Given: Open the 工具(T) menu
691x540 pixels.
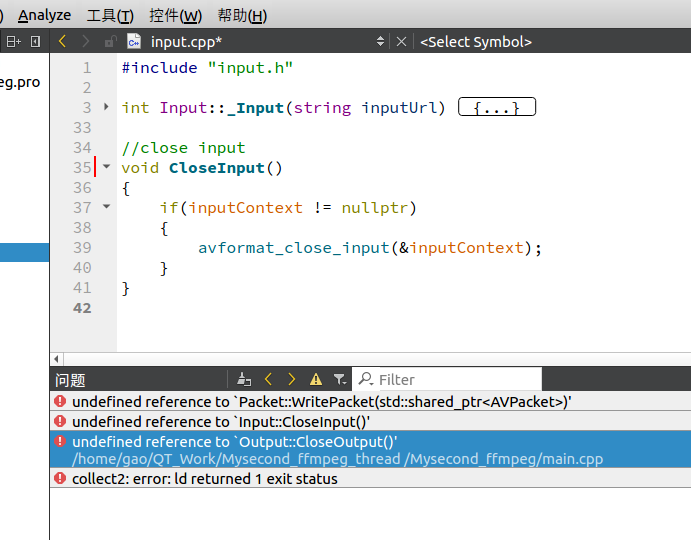Looking at the screenshot, I should [110, 15].
